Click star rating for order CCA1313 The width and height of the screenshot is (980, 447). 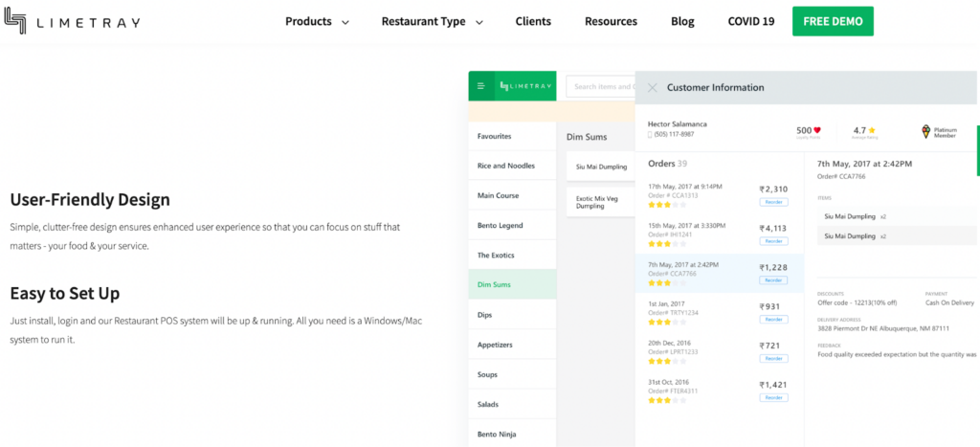pyautogui.click(x=667, y=205)
